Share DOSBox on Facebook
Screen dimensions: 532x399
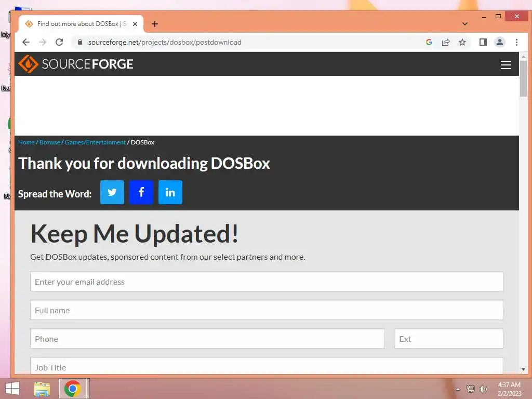coord(141,192)
